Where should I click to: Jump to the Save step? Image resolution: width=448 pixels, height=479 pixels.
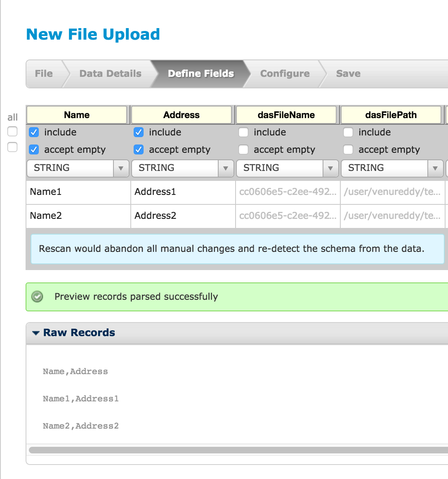point(348,74)
